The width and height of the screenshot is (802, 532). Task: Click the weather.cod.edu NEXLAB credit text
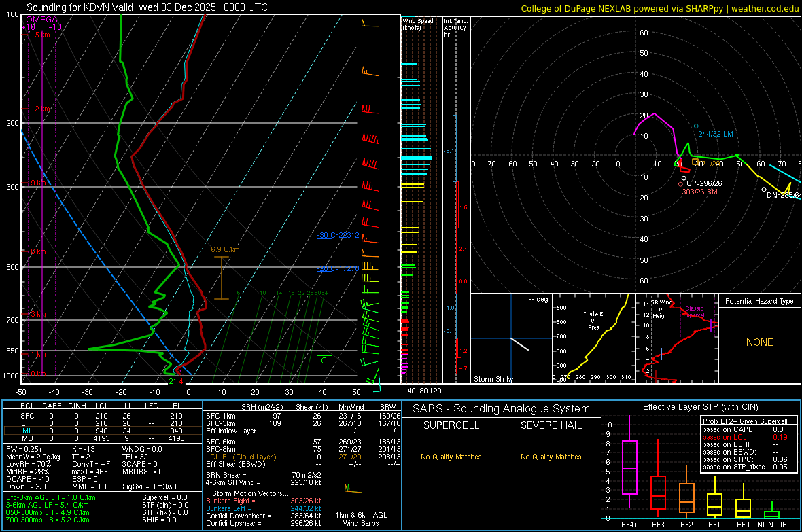click(660, 8)
